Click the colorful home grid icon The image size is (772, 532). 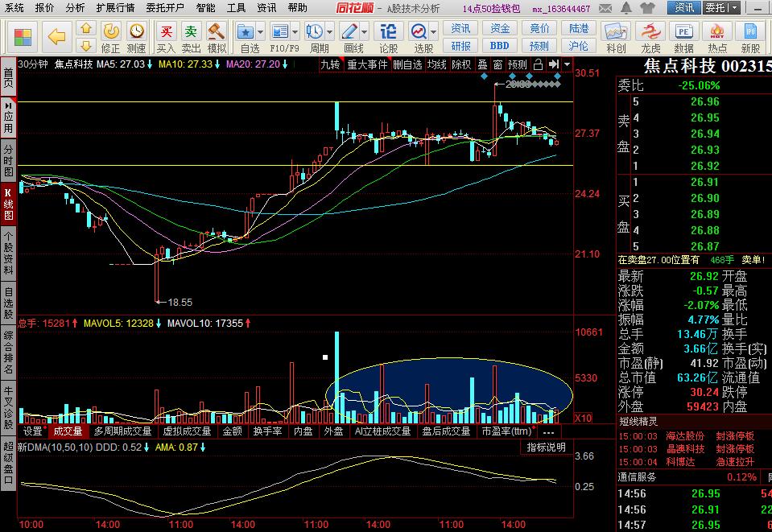[23, 37]
